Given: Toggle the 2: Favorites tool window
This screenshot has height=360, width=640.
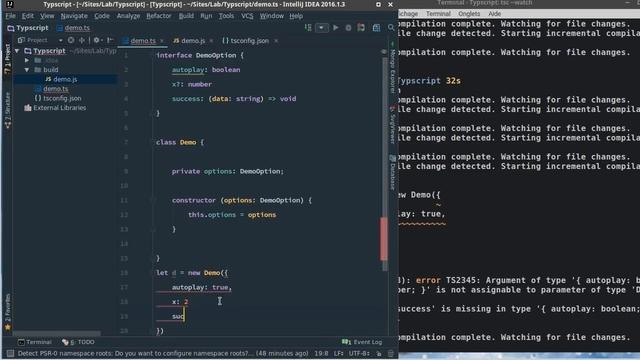Looking at the screenshot, I should 7,312.
